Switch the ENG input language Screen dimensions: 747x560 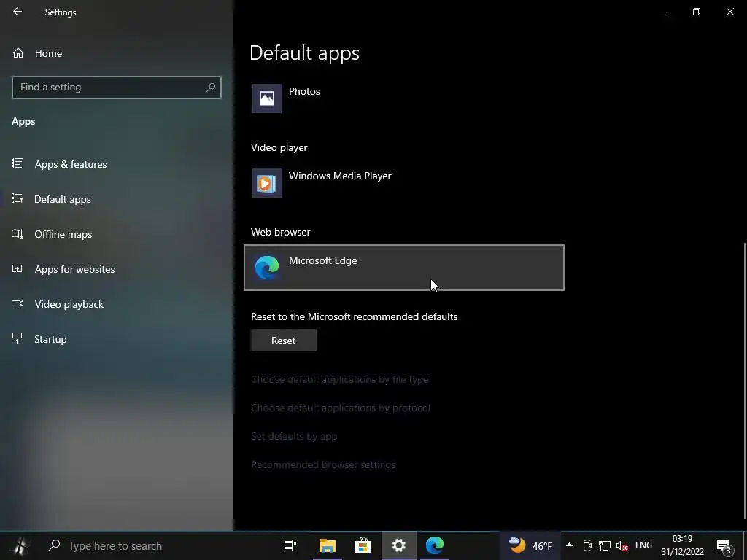(643, 545)
